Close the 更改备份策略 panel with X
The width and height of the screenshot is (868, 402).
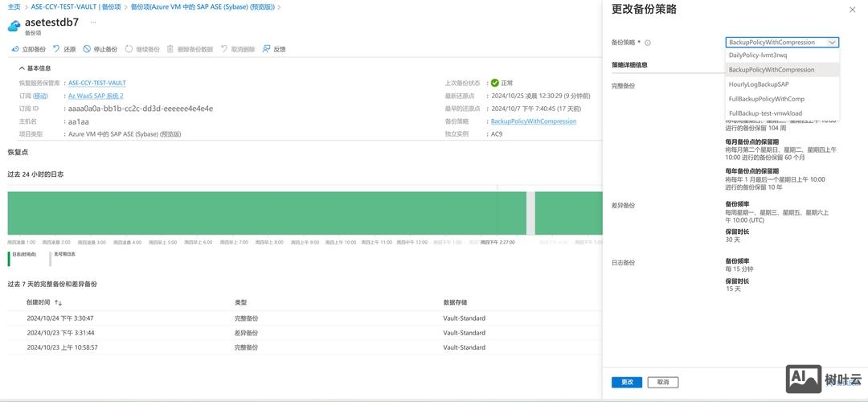click(852, 10)
